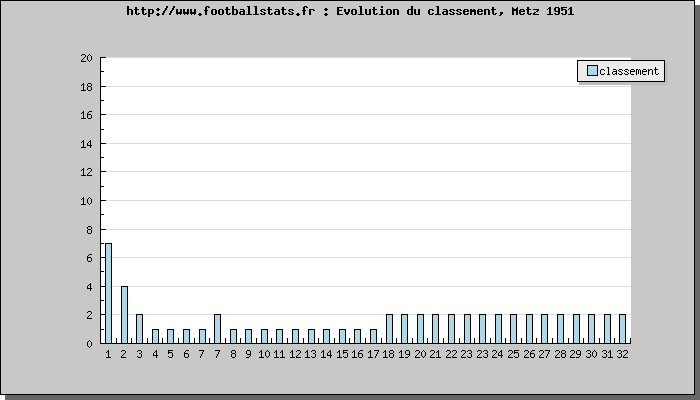Click the x-axis label '22'
This screenshot has width=700, height=400.
click(x=451, y=354)
